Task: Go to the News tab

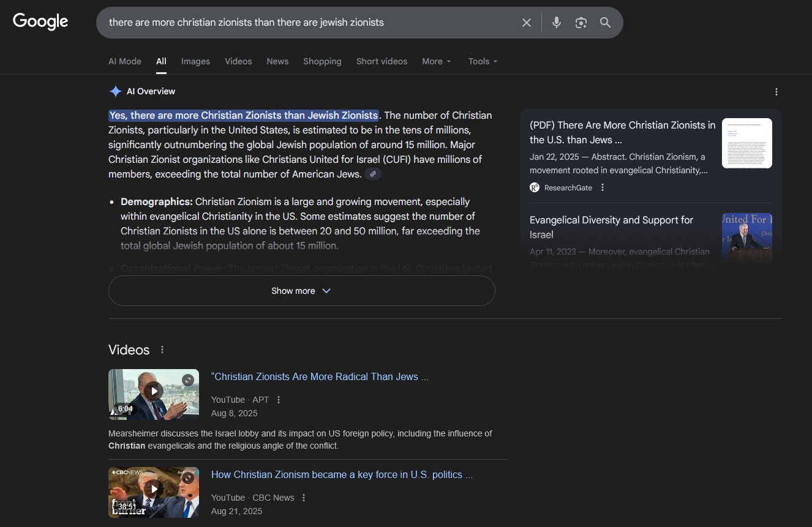Action: pos(277,61)
